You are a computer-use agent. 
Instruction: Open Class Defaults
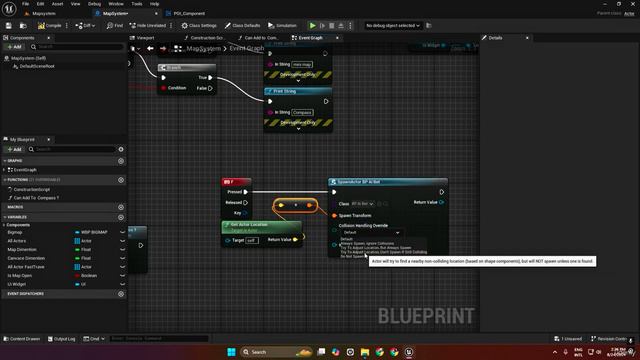tap(242, 25)
